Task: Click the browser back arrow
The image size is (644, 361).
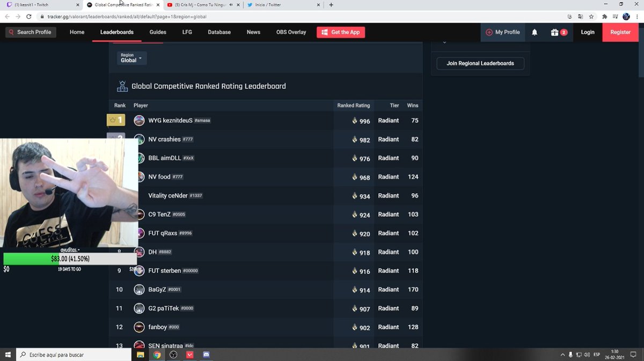Action: coord(8,17)
